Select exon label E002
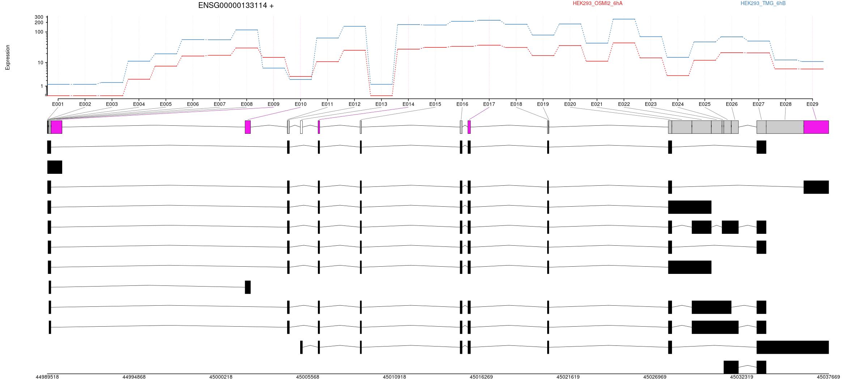868x383 pixels. [x=85, y=104]
